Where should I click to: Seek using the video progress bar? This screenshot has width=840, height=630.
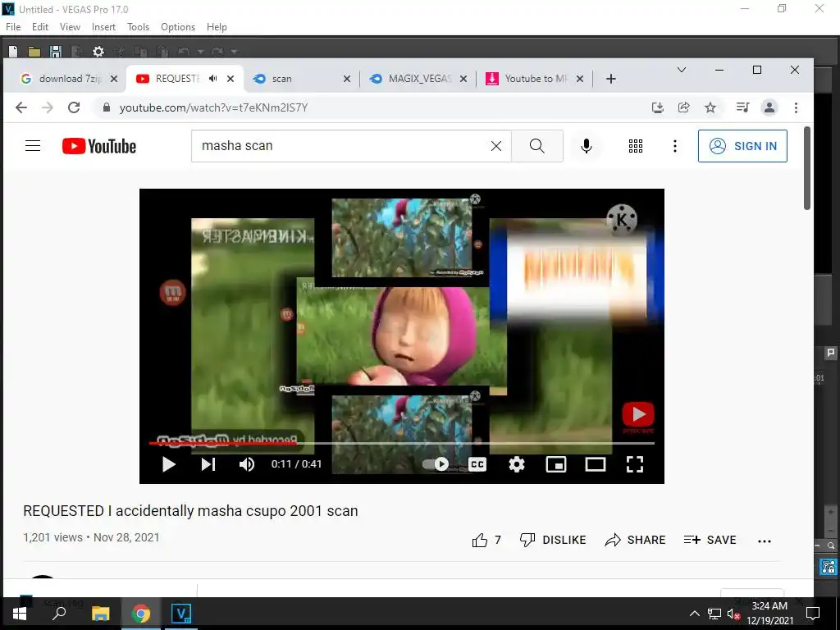pos(401,443)
